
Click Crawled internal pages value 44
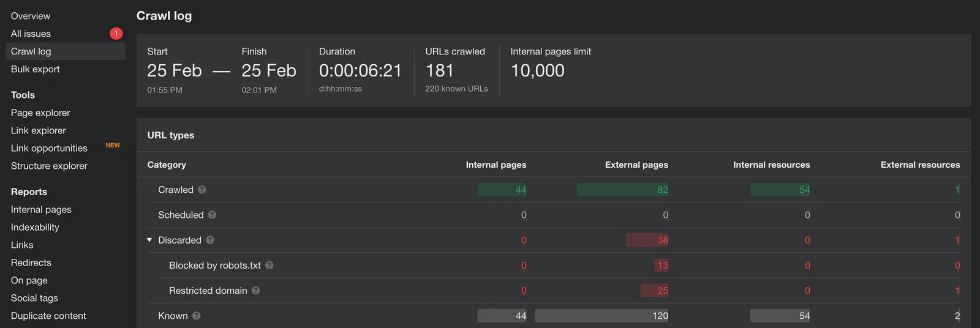click(x=521, y=190)
